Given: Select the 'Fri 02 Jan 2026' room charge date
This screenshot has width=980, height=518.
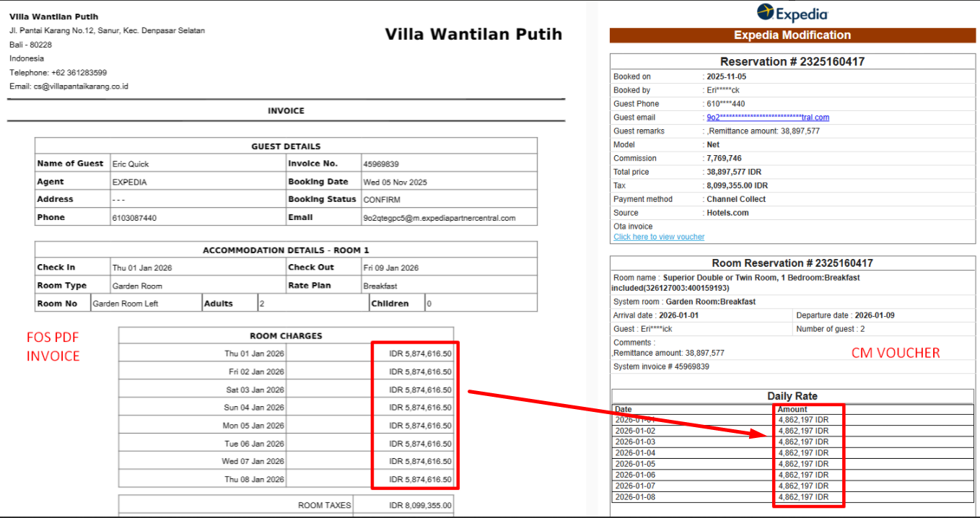Looking at the screenshot, I should [256, 372].
